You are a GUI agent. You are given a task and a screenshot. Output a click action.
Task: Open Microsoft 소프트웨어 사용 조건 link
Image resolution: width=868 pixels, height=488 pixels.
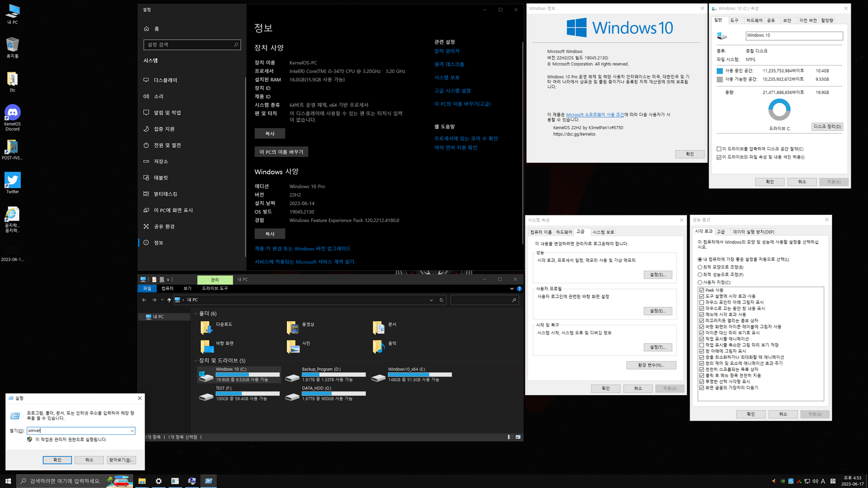click(595, 115)
